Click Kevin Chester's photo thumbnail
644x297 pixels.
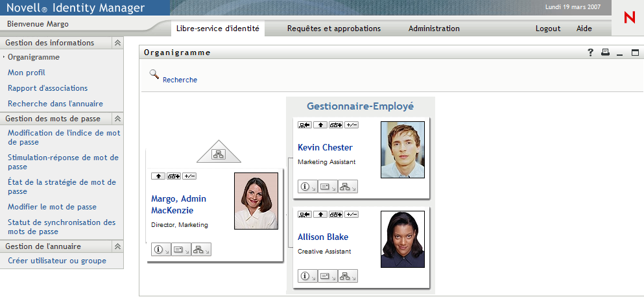[x=402, y=150]
